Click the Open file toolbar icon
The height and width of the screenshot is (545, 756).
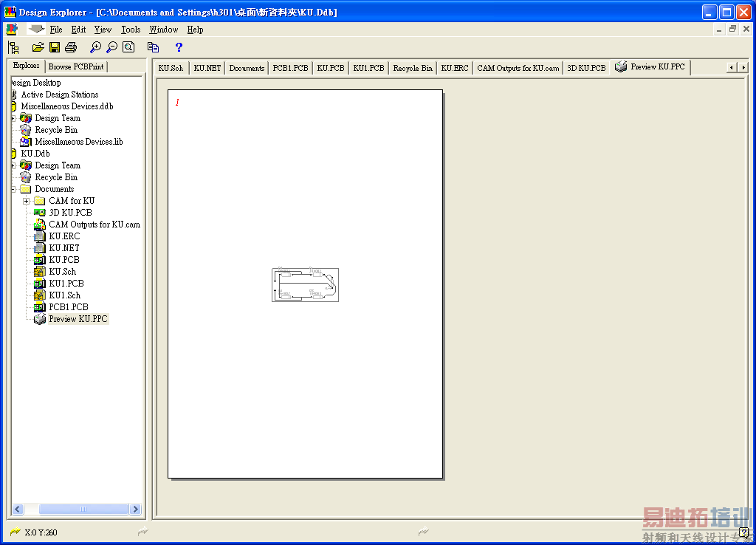point(38,47)
